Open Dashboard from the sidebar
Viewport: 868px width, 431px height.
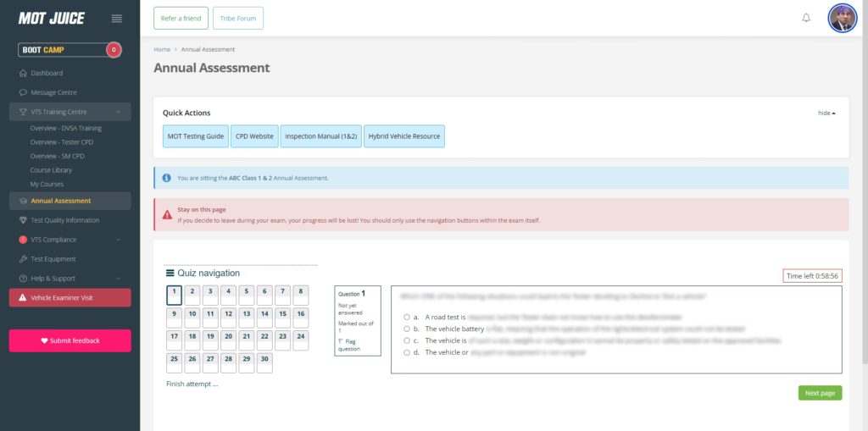point(47,73)
